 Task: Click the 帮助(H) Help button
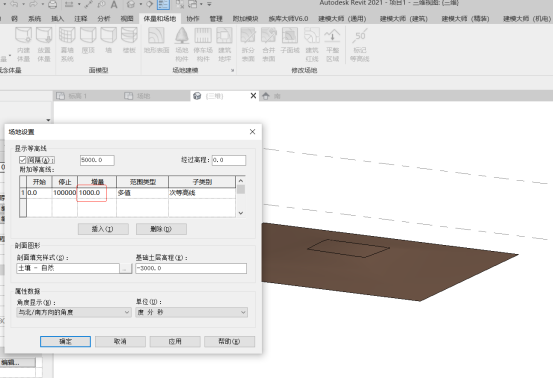click(229, 341)
